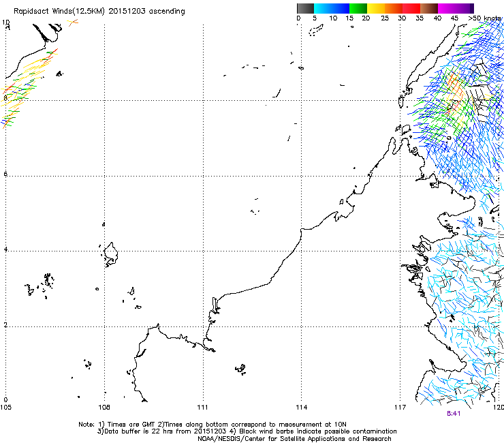Click the 'Times are GMT' note line
The image size is (504, 443).
pyautogui.click(x=212, y=425)
